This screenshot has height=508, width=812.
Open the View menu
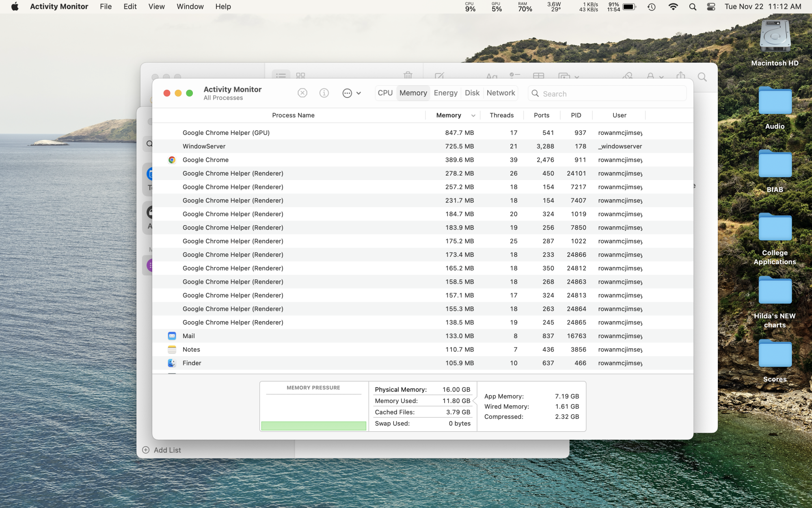pos(156,7)
